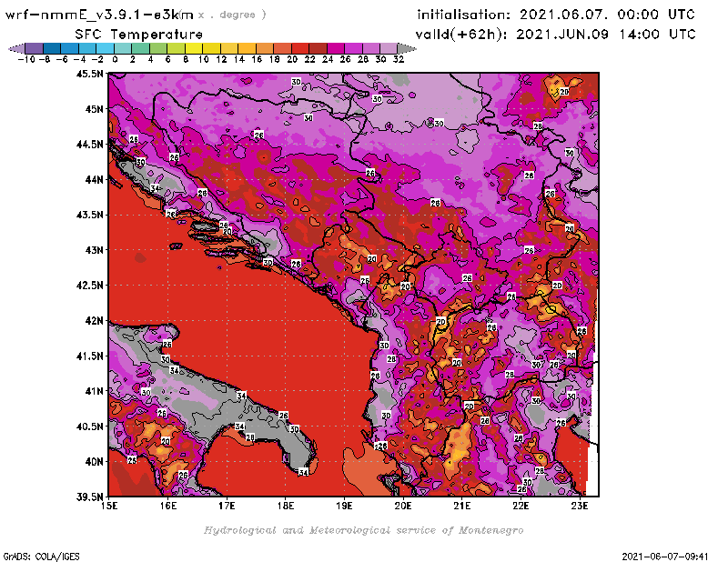Click the '39.5N' latitude label
The image size is (728, 562).
coord(89,497)
